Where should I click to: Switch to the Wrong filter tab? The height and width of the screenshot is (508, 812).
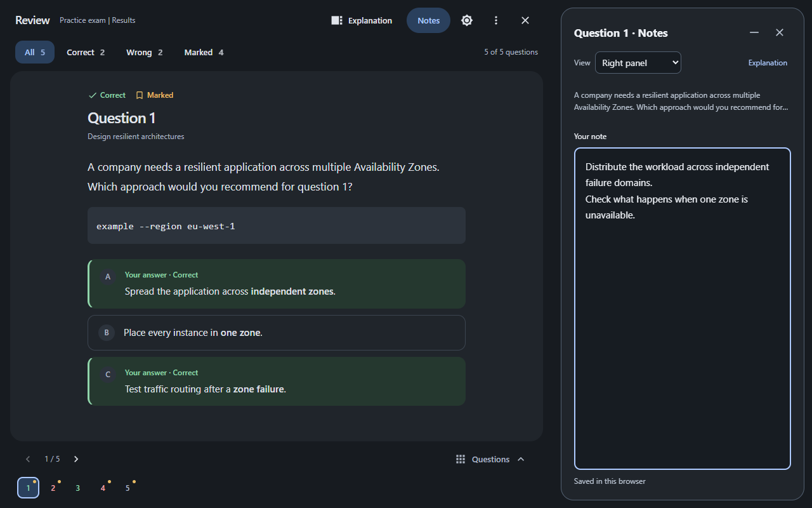(145, 52)
